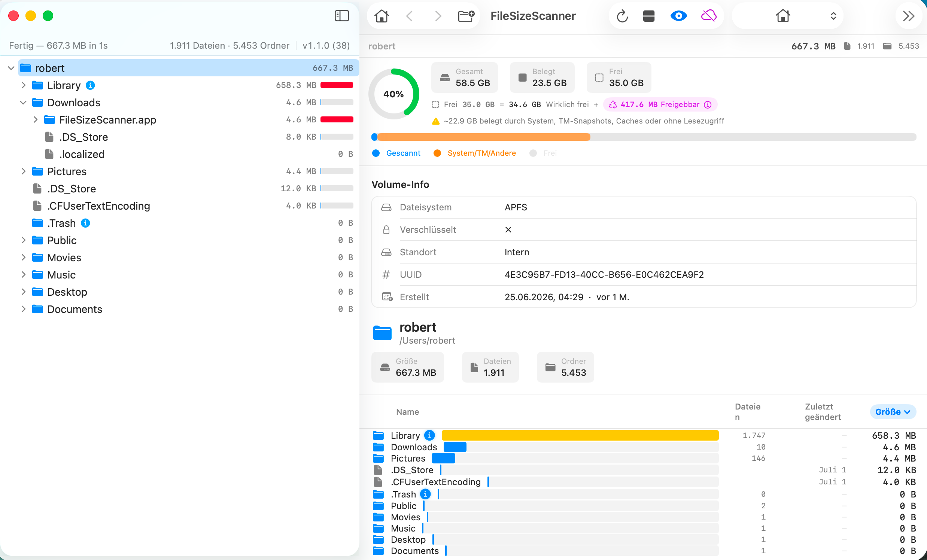
Task: Sort by Größe column header
Action: pyautogui.click(x=893, y=412)
